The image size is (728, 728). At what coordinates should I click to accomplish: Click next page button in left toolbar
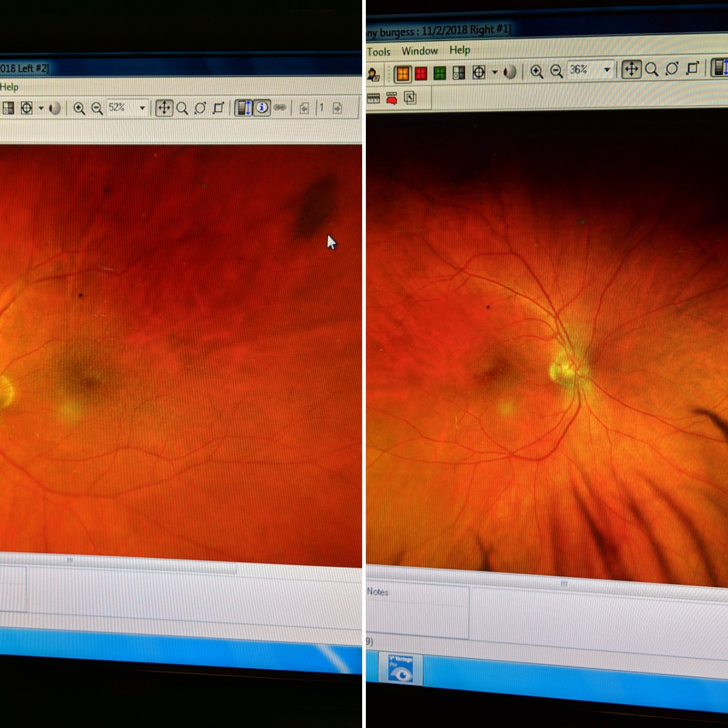(337, 108)
